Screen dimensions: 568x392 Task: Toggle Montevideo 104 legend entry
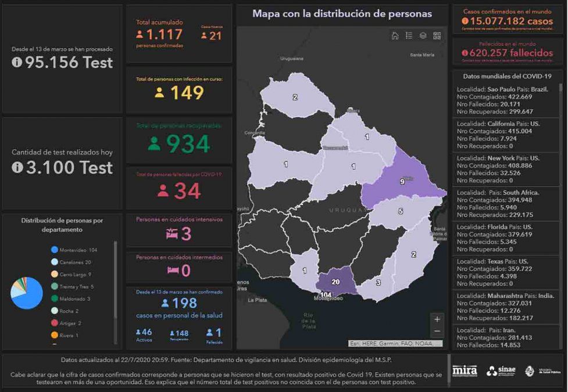point(76,250)
